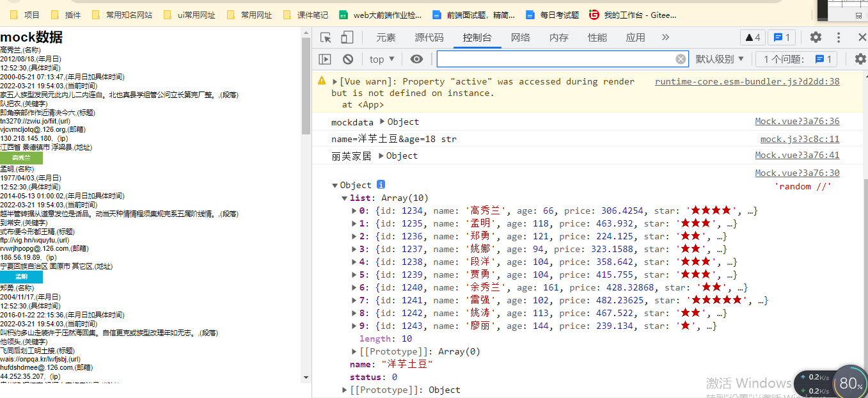Expand the mockdata Object
Screen dimensions: 868x398
tap(383, 122)
